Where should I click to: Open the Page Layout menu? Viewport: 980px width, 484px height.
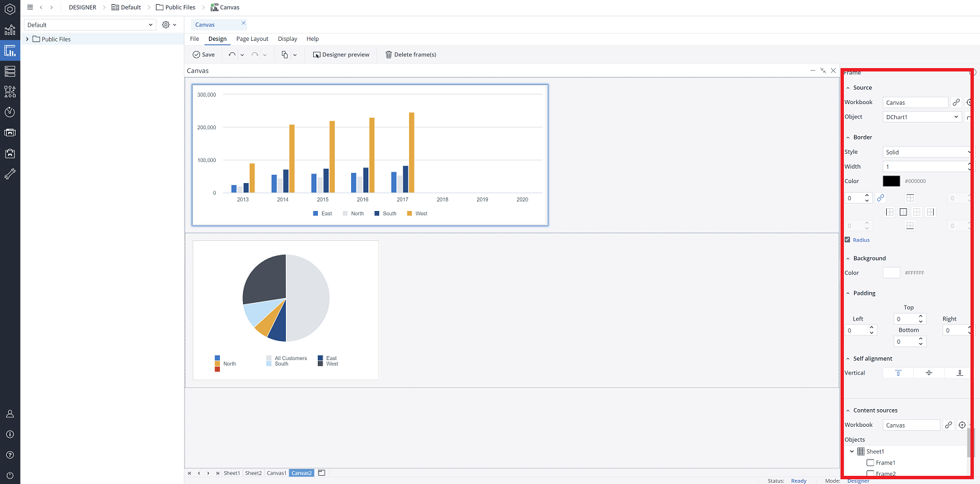(x=252, y=39)
